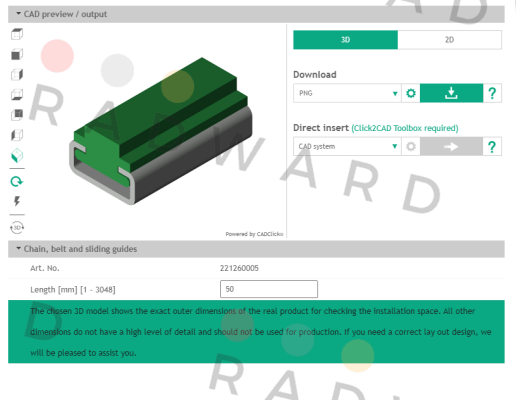Viewport: 516px width, 400px height.
Task: Select the solid shaded cube view icon
Action: (x=17, y=54)
